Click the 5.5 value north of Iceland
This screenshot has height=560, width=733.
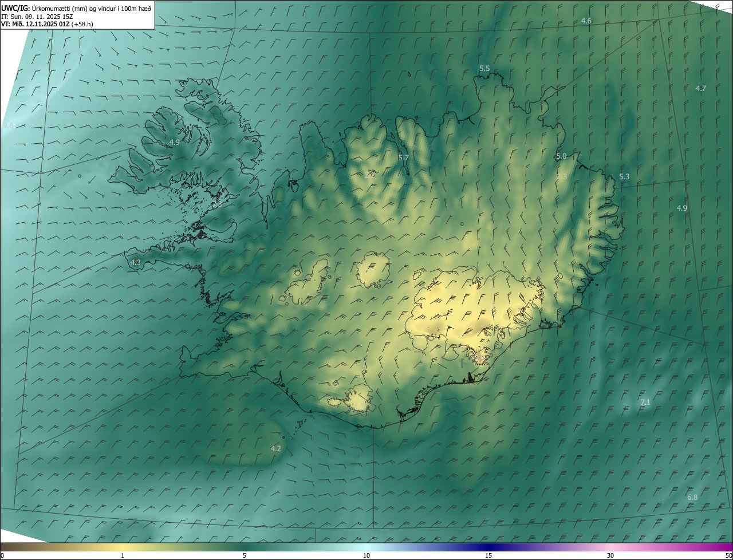point(484,69)
